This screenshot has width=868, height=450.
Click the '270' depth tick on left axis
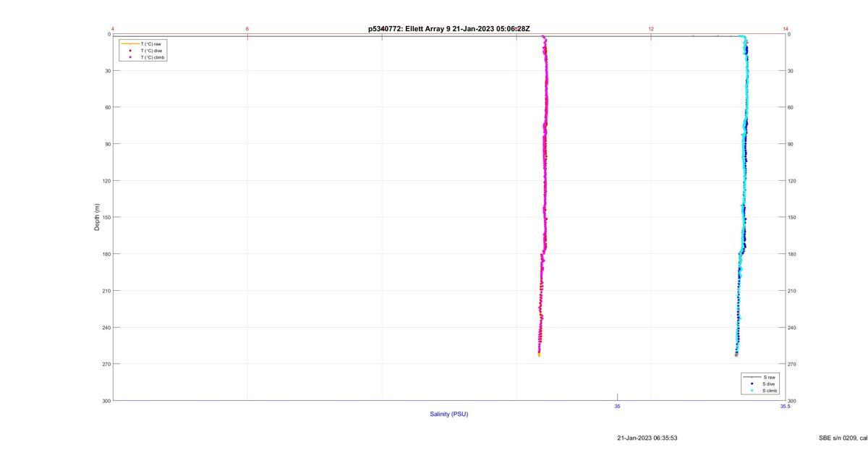(x=107, y=364)
